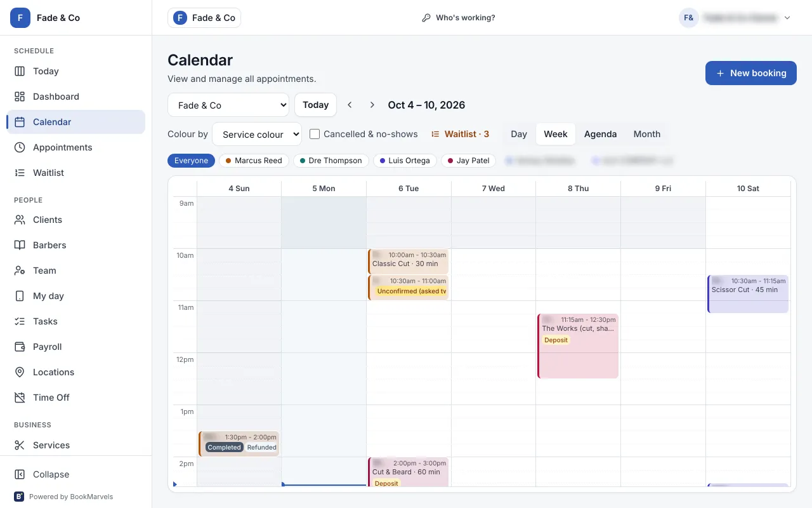Open the Scissor Cut Saturday appointment
The width and height of the screenshot is (812, 508).
click(x=748, y=294)
